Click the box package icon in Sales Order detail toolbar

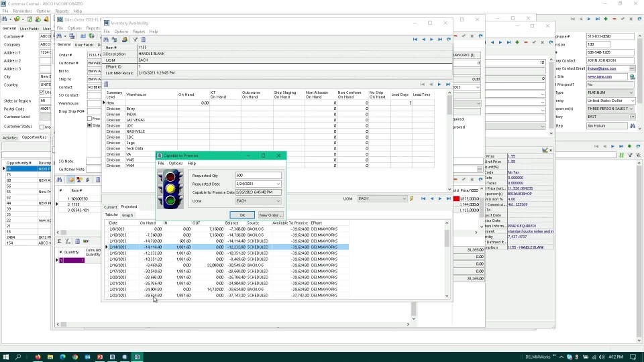tap(72, 180)
